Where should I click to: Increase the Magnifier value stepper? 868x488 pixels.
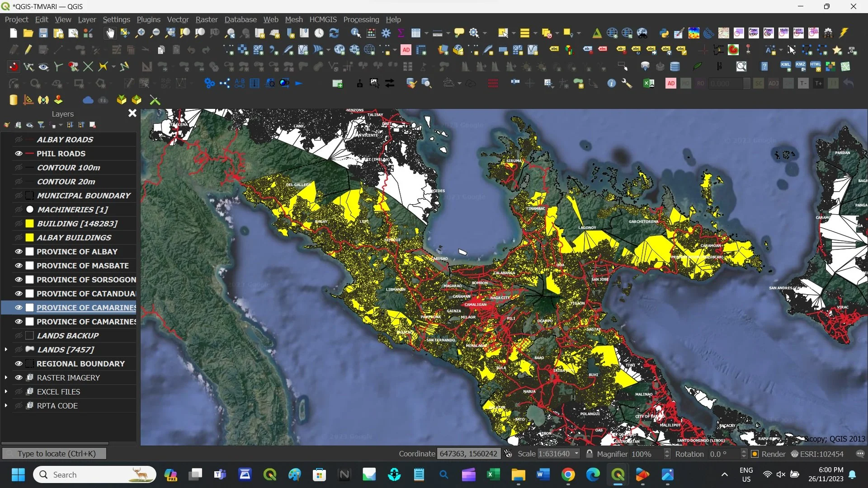point(668,451)
